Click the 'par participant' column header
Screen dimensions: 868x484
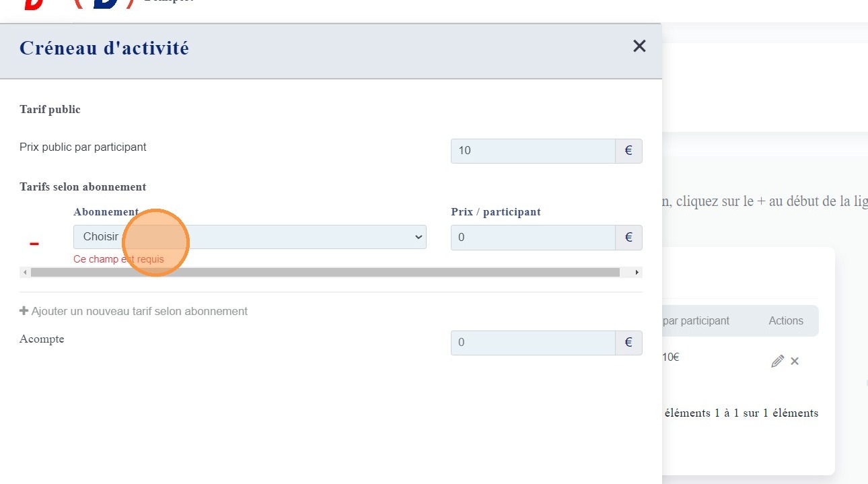point(696,321)
